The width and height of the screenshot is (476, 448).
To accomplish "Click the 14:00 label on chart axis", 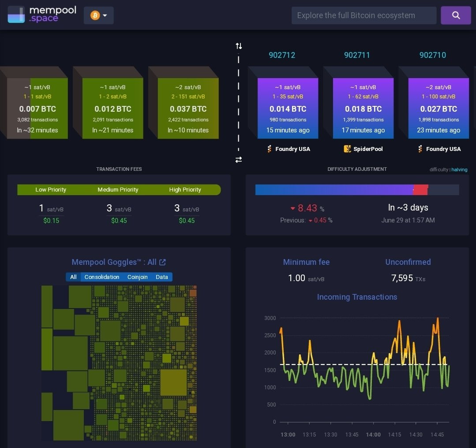I will [373, 435].
